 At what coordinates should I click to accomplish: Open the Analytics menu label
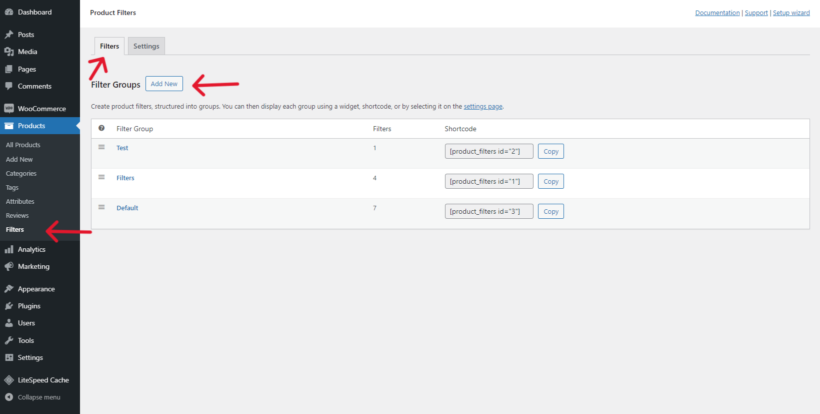31,249
